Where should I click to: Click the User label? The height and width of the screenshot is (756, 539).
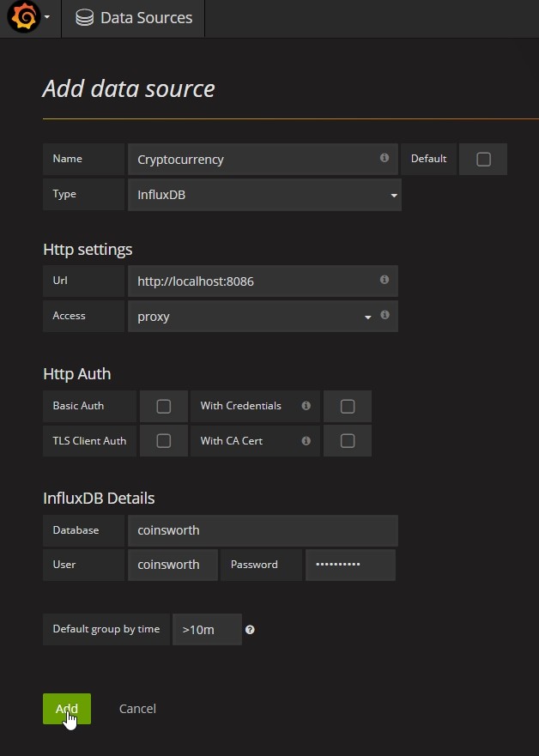pos(64,565)
